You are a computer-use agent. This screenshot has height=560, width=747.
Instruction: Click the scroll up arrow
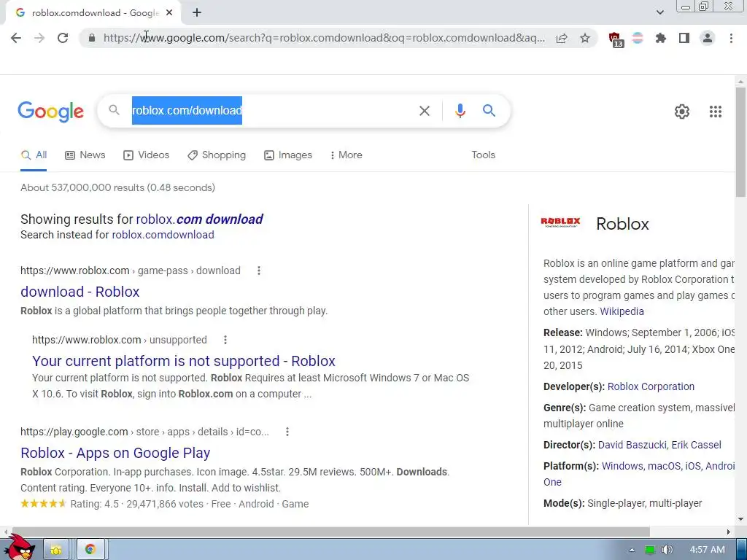click(x=740, y=82)
